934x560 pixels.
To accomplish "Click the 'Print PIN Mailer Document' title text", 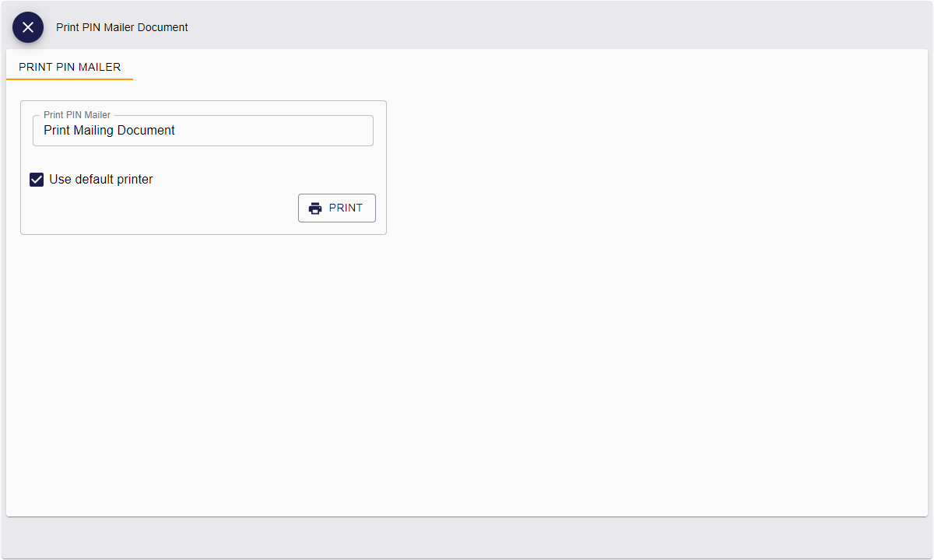I will 122,27.
